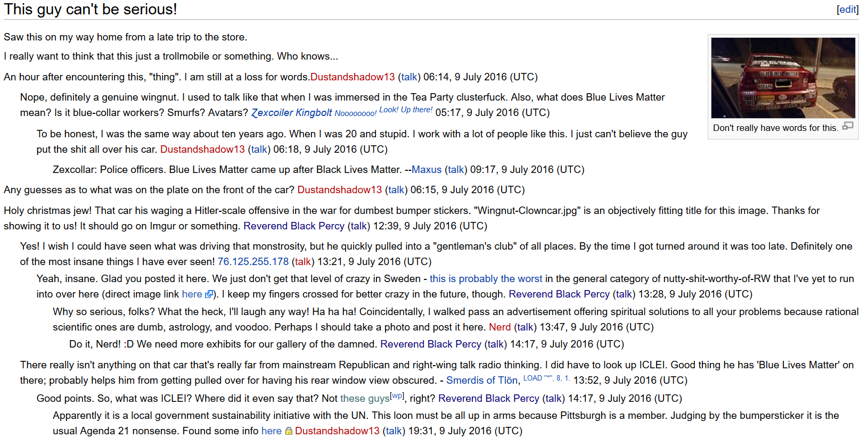This screenshot has height=446, width=868.
Task: Open talk link next to 06:15 timestamp
Action: pos(396,190)
